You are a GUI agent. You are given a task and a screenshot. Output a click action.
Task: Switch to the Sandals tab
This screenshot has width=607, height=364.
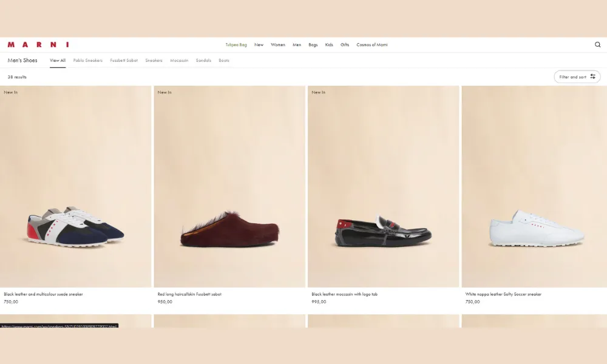pyautogui.click(x=203, y=61)
